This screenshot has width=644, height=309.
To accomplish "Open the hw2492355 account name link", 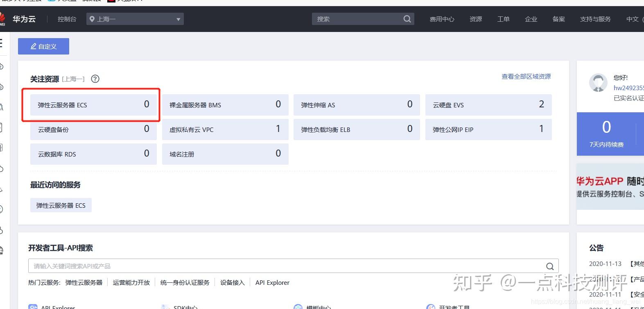I will (x=628, y=88).
